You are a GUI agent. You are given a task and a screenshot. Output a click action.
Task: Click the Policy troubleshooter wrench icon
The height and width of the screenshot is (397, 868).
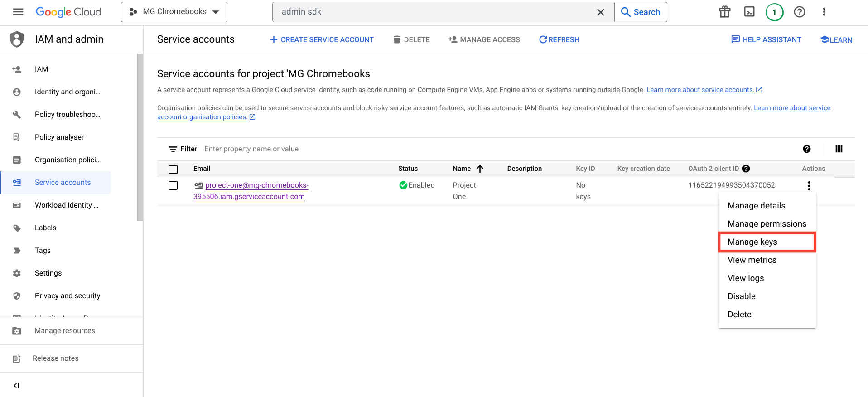(x=17, y=115)
